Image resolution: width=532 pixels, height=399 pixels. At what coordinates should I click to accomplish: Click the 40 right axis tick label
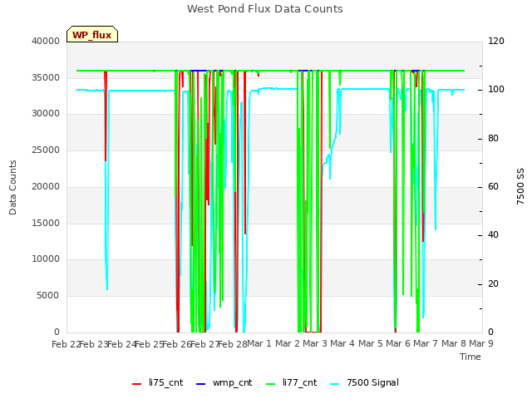pyautogui.click(x=493, y=235)
